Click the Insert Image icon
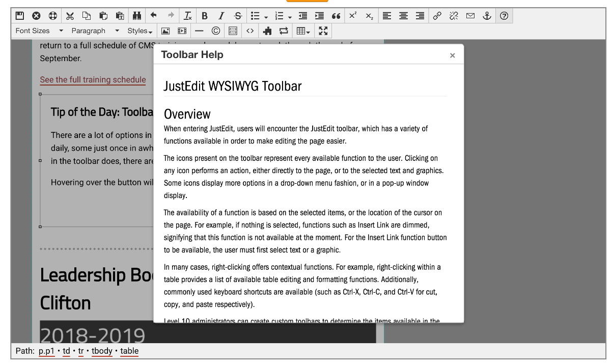 pyautogui.click(x=165, y=31)
